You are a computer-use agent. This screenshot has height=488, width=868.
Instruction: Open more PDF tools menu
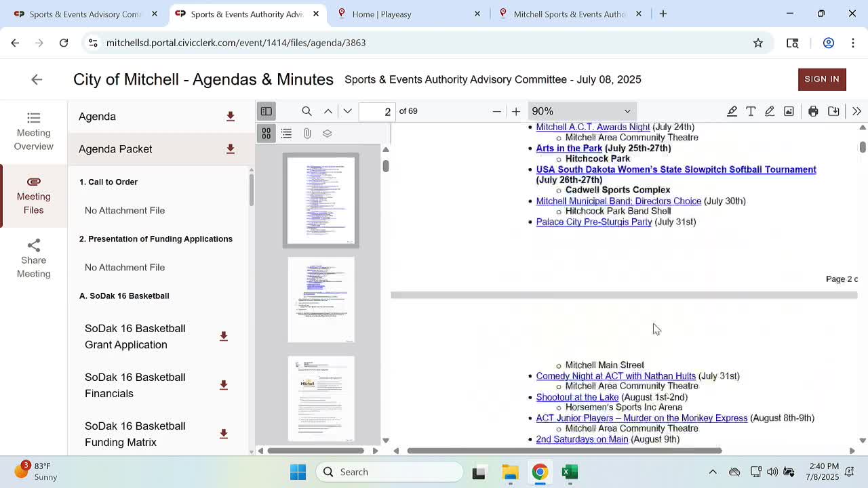856,111
